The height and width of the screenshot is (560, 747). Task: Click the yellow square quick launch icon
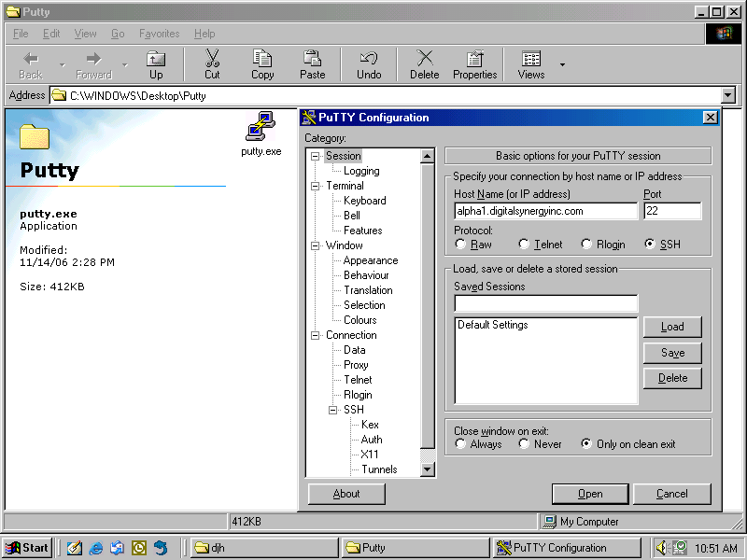[x=138, y=548]
